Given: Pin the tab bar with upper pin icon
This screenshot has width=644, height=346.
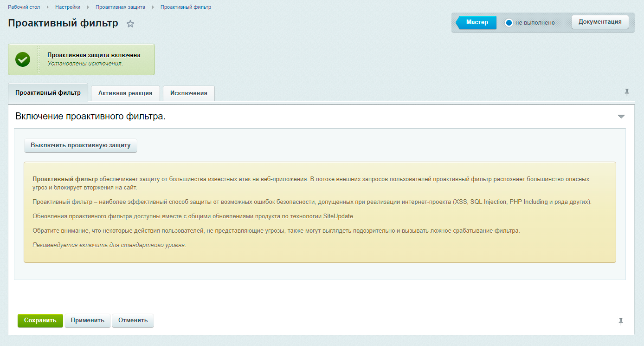Looking at the screenshot, I should pyautogui.click(x=627, y=92).
